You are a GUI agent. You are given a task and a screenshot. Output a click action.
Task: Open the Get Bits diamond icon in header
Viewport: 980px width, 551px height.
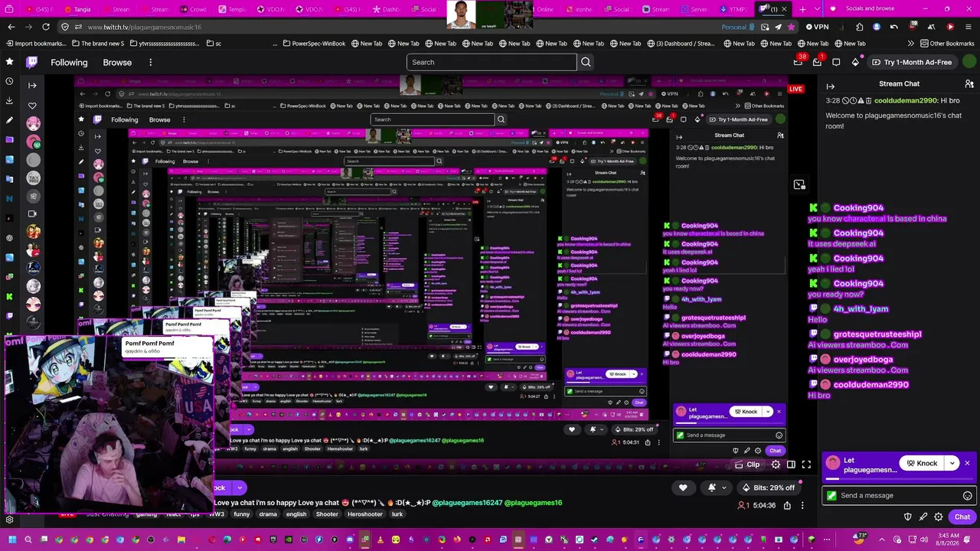click(x=854, y=62)
